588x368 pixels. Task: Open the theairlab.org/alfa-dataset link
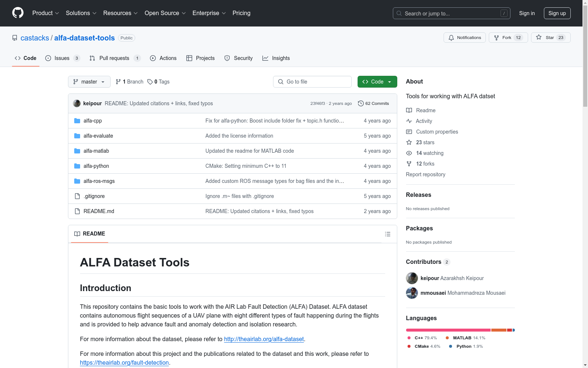264,339
